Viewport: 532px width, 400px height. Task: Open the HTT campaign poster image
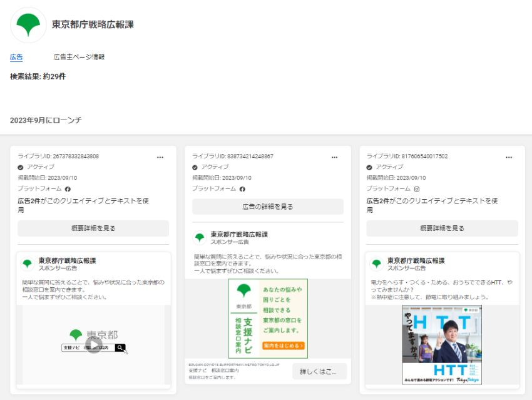[x=442, y=345]
